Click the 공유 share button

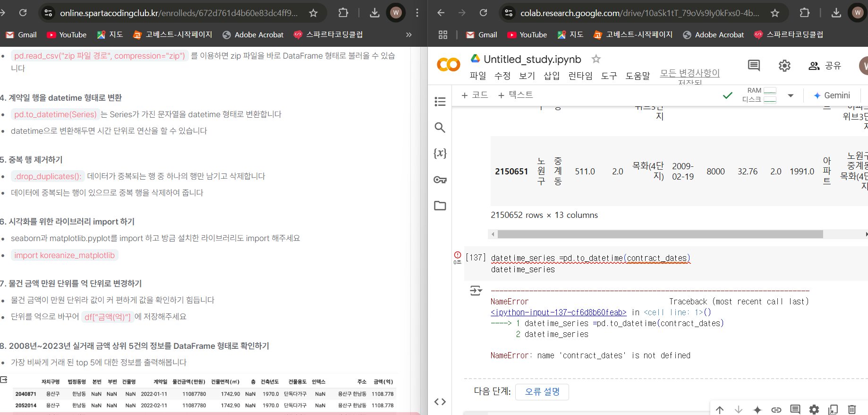[825, 66]
